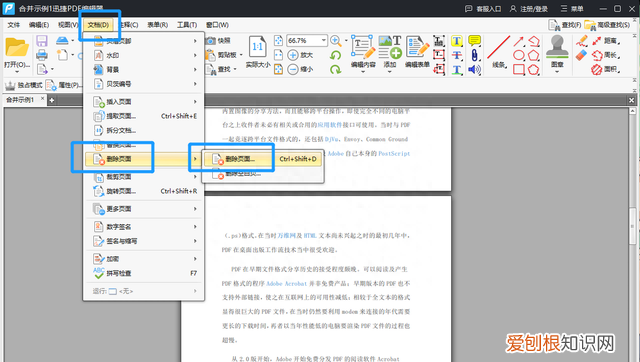
Task: Click the yellow folder 打开 (Open) icon
Action: point(17,48)
